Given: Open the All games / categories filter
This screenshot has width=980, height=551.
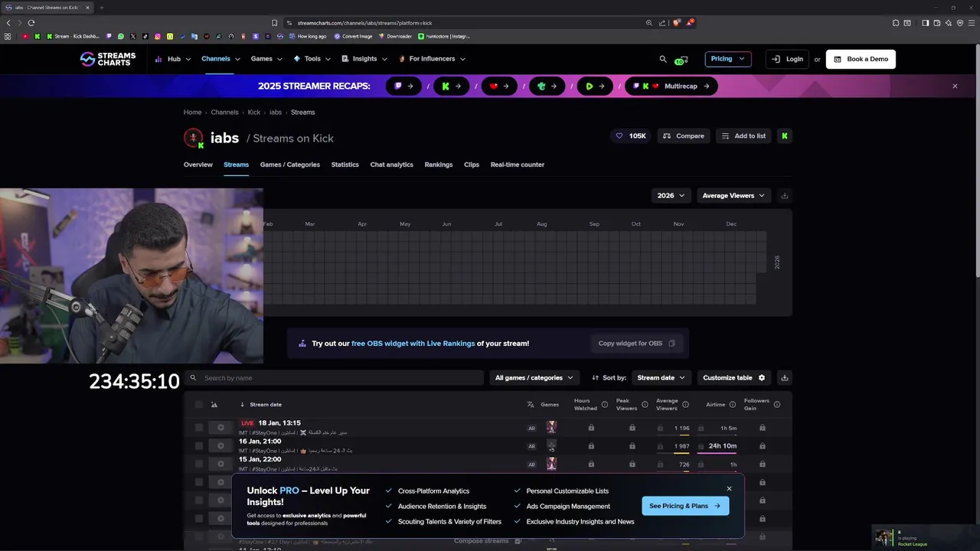Looking at the screenshot, I should [x=534, y=378].
